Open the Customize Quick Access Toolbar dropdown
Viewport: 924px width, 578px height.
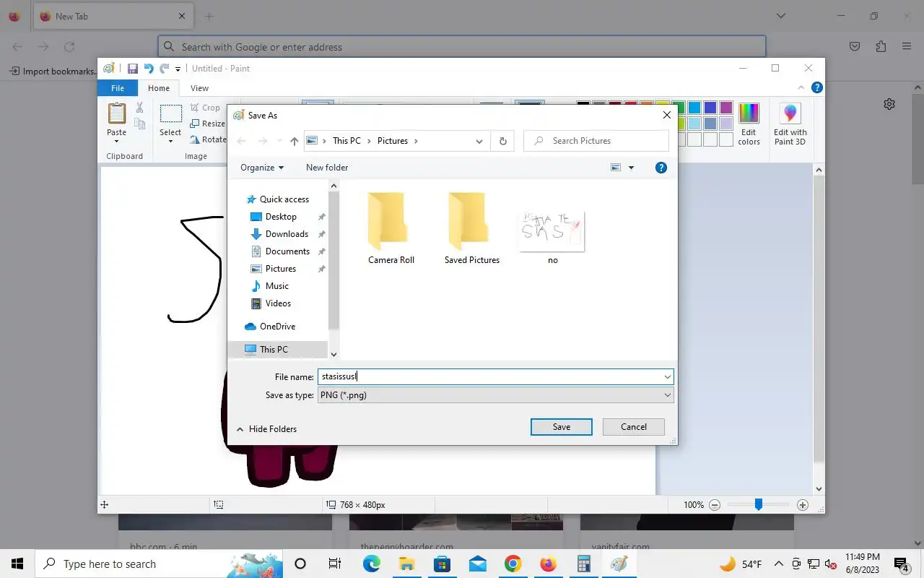(x=178, y=69)
